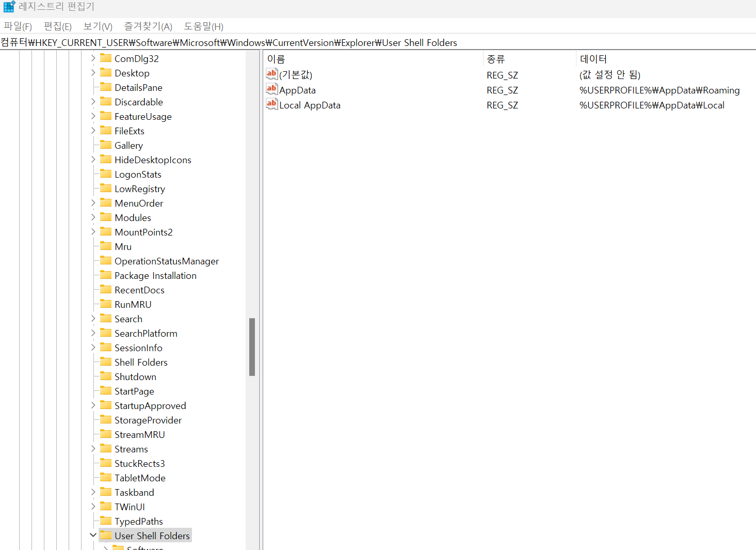
Task: Click the TypedPaths folder icon
Action: [x=106, y=521]
